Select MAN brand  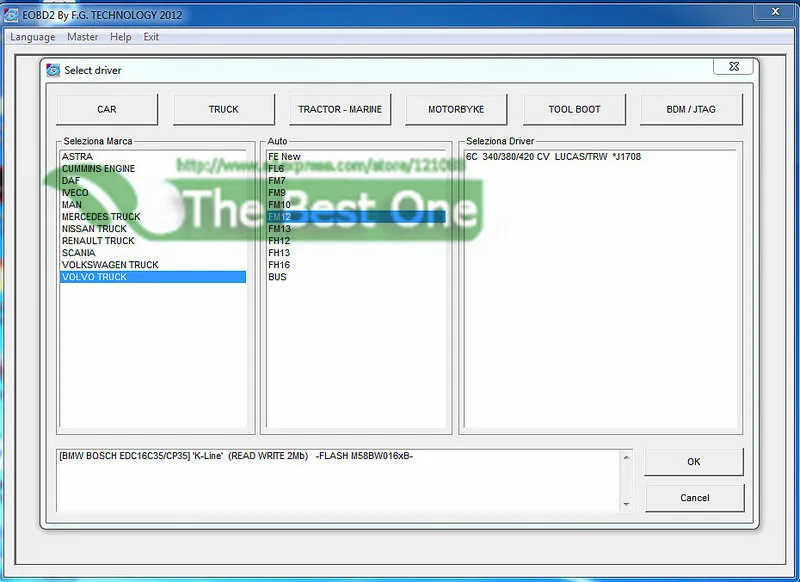pyautogui.click(x=153, y=205)
